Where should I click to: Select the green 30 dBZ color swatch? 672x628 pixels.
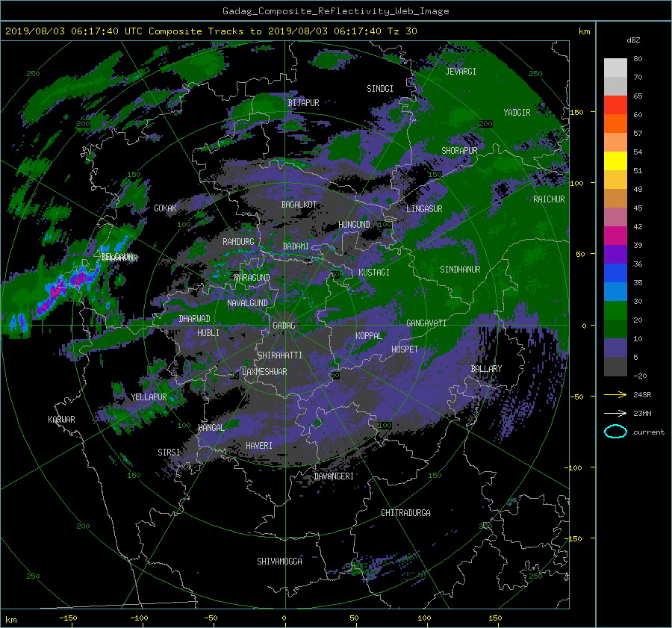tap(615, 310)
